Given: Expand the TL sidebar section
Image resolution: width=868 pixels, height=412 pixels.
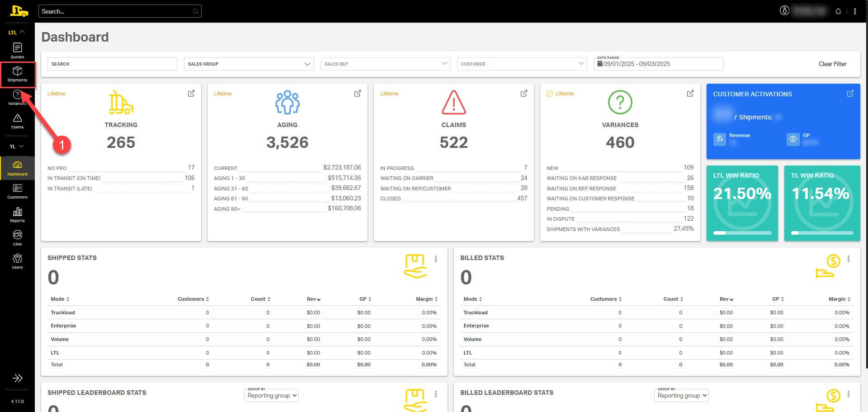Looking at the screenshot, I should click(x=17, y=146).
